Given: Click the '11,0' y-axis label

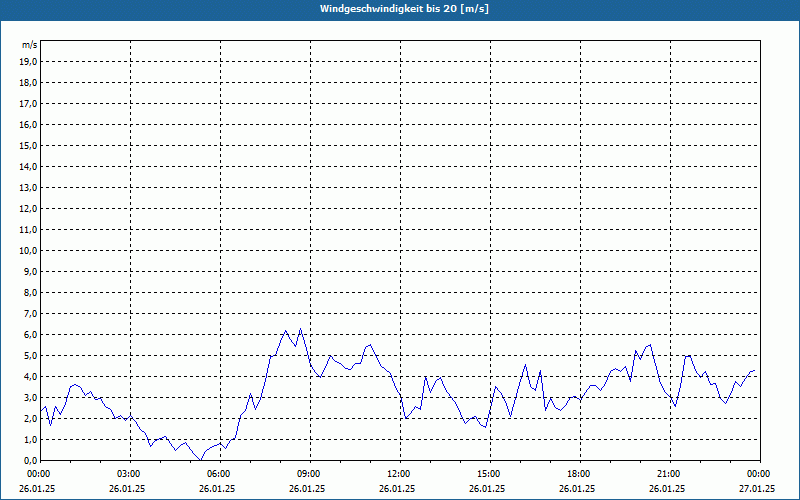Looking at the screenshot, I should pyautogui.click(x=28, y=230).
